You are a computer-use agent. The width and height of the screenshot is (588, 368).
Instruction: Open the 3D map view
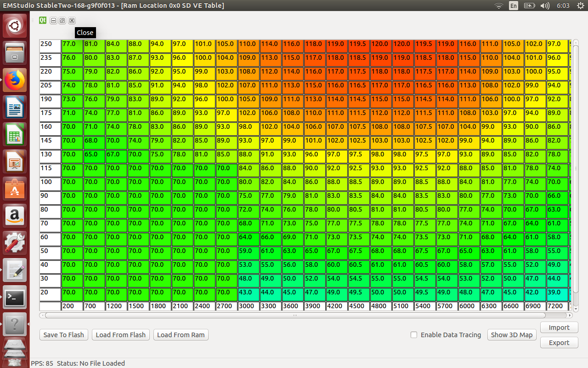pyautogui.click(x=511, y=335)
